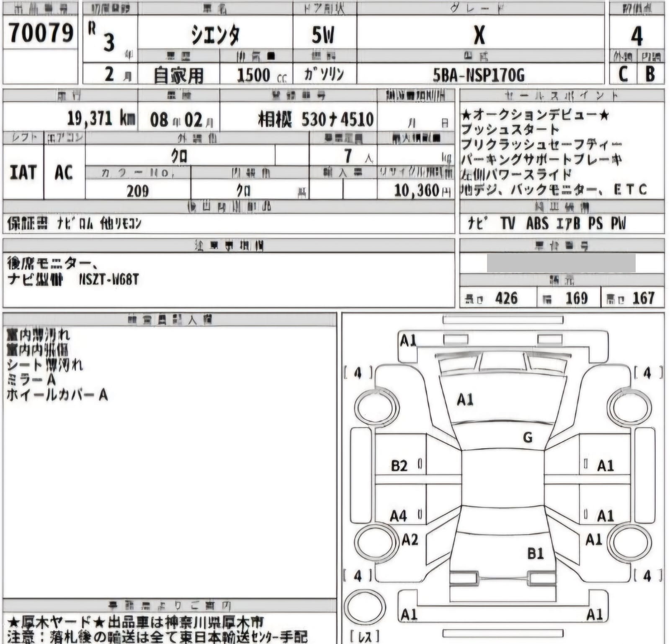
Task: Click the door shape value 5W
Action: (323, 35)
